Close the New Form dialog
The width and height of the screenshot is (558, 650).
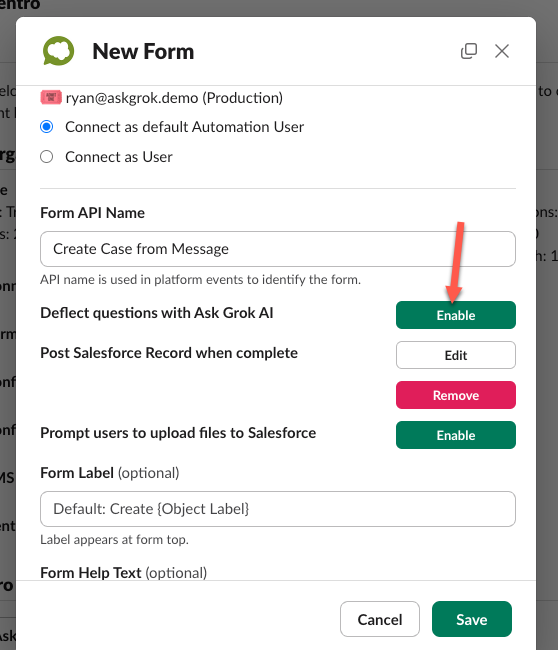pos(502,51)
